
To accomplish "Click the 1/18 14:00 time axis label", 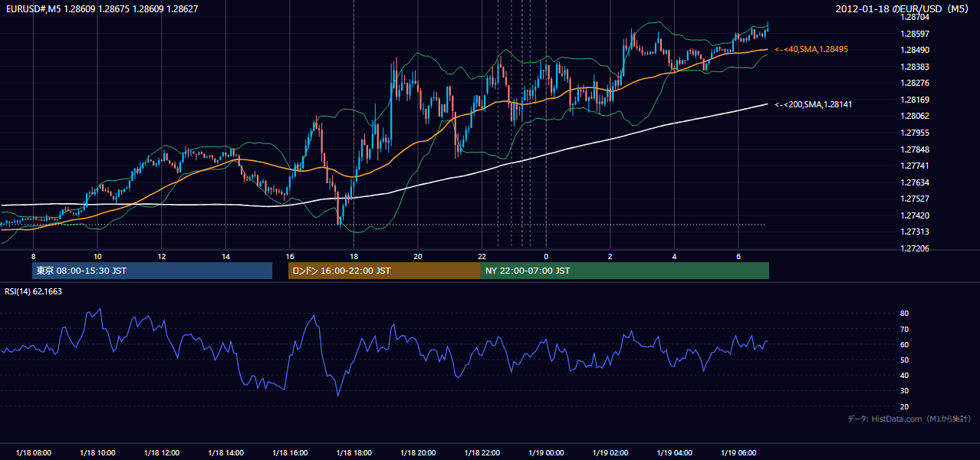I will (x=225, y=453).
